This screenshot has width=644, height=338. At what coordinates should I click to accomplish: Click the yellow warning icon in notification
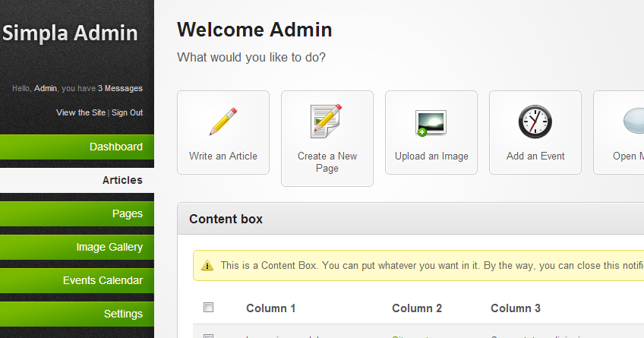pos(207,266)
